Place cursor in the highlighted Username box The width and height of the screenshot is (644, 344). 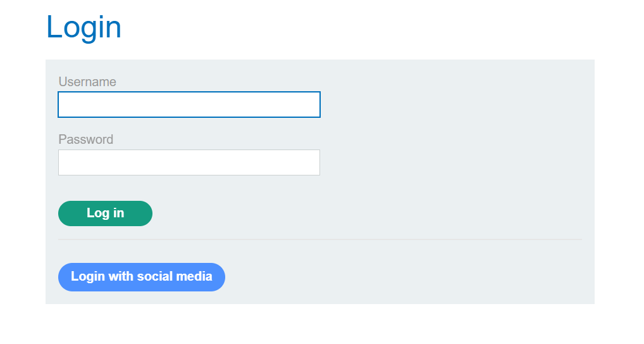189,105
